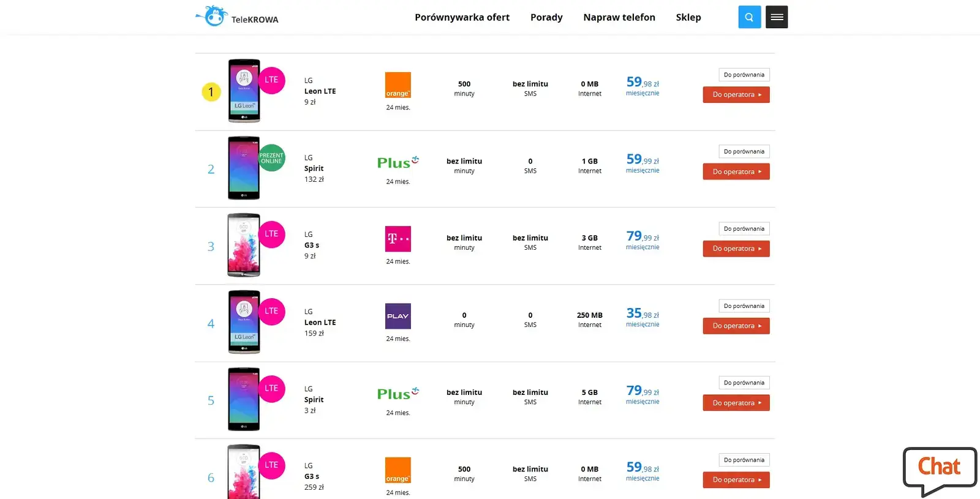Viewport: 980px width, 499px height.
Task: Click the green Prezent Online badge
Action: point(271,158)
